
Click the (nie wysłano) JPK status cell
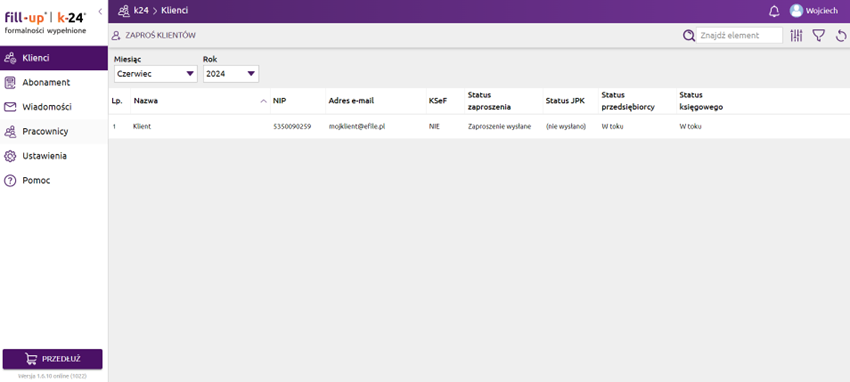tap(566, 126)
